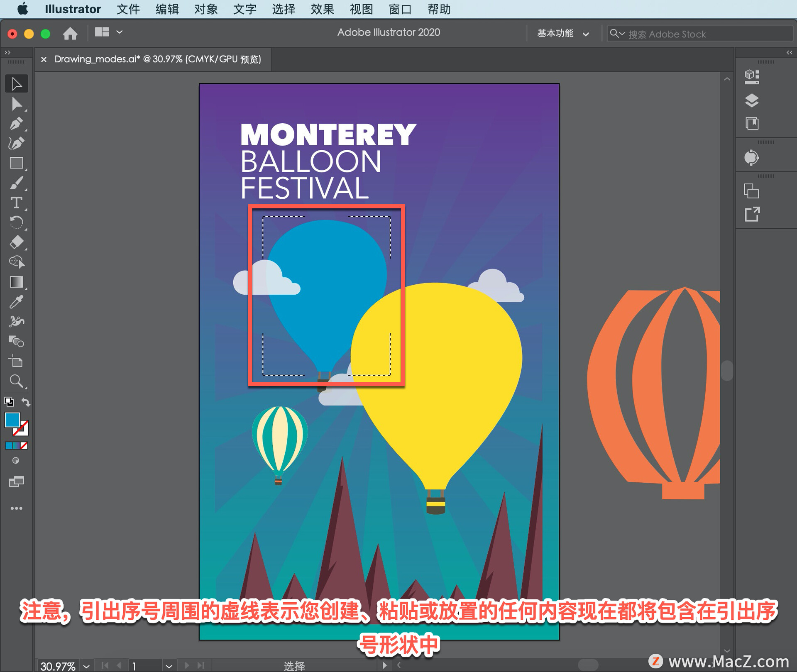Open the Layers panel icon
797x672 pixels.
[x=752, y=100]
